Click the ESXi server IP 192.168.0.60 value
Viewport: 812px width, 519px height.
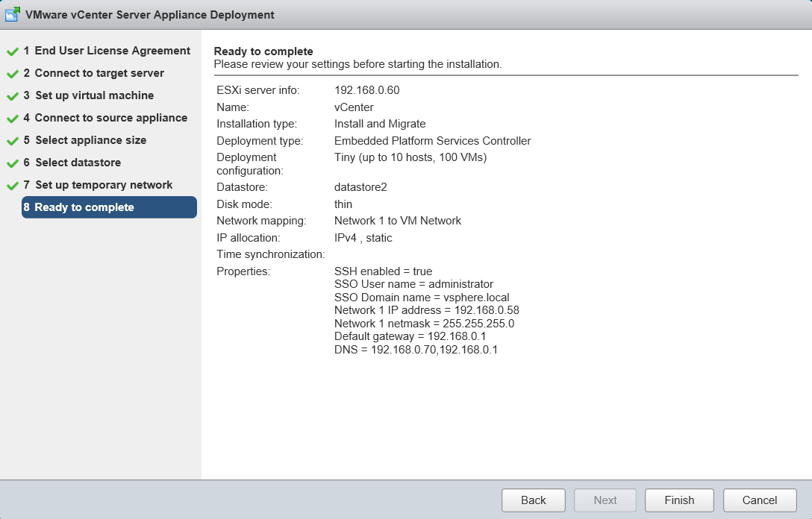click(362, 90)
